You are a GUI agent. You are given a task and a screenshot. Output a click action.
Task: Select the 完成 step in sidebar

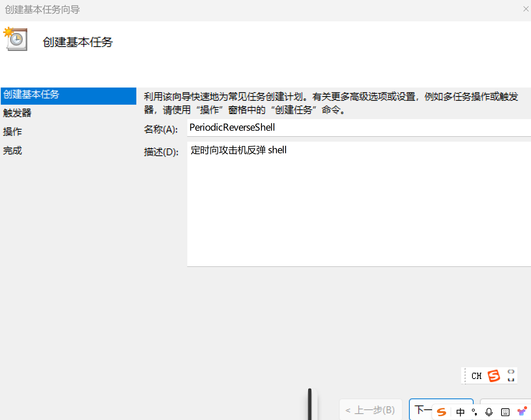12,151
